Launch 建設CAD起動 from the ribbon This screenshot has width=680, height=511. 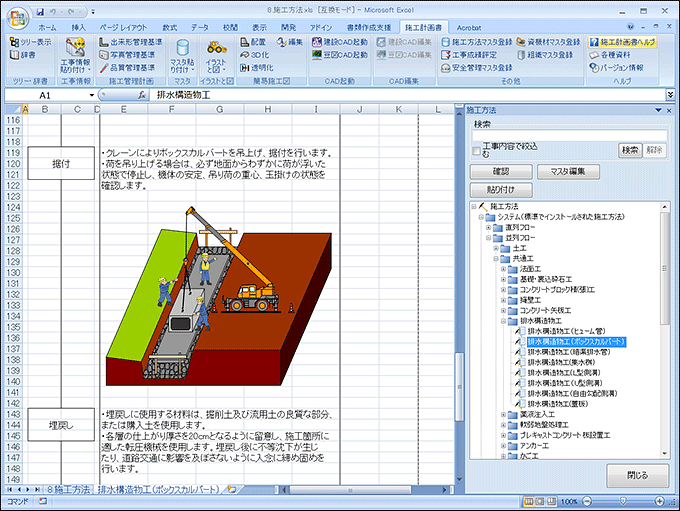(x=317, y=42)
